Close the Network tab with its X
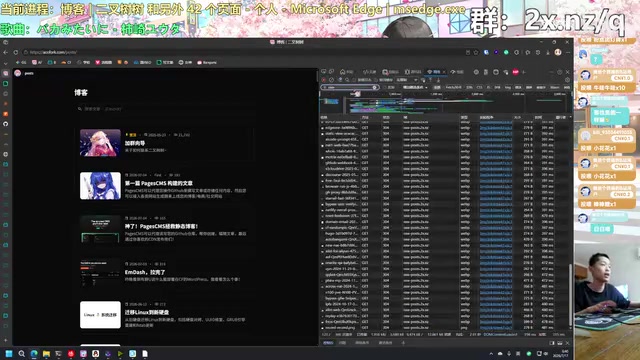Viewport: 640px width, 360px height. [x=444, y=72]
